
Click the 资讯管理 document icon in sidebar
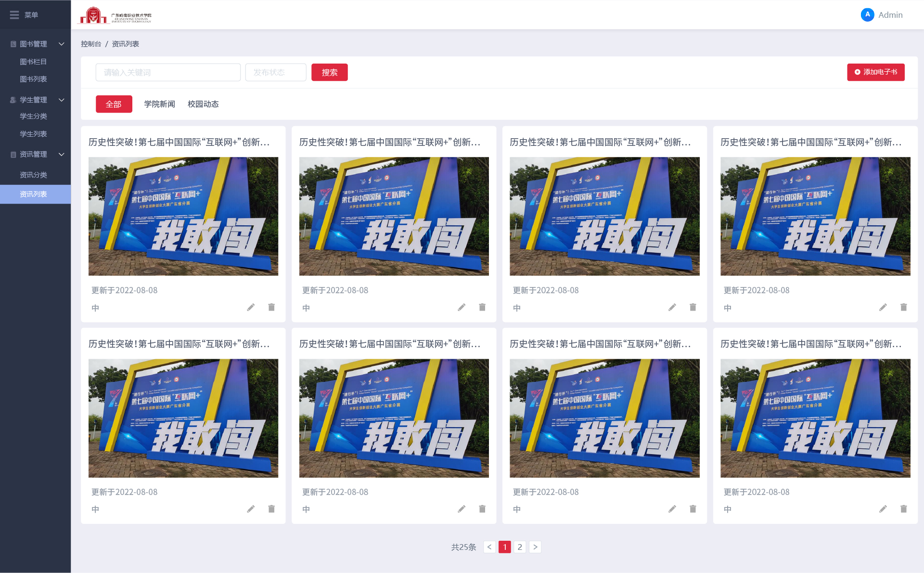pyautogui.click(x=13, y=155)
